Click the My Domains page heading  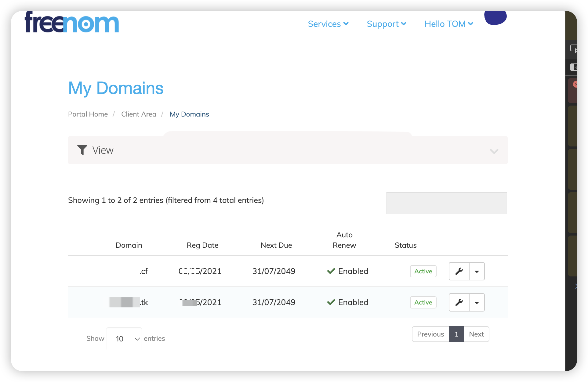click(116, 88)
